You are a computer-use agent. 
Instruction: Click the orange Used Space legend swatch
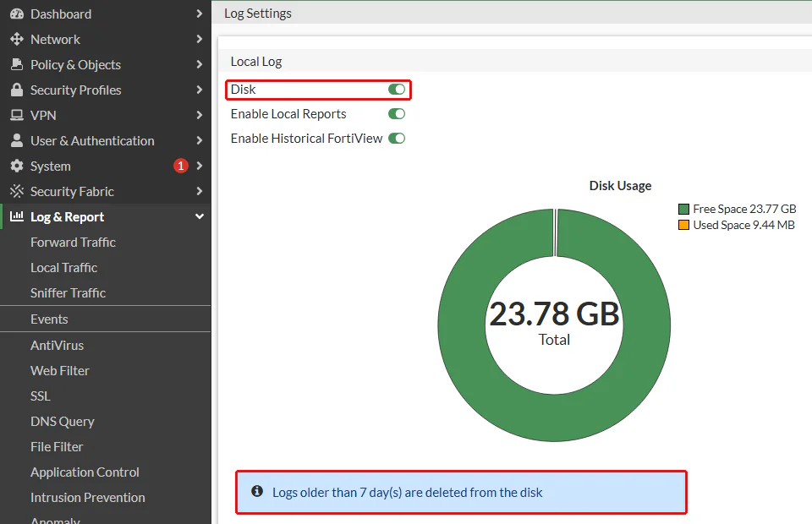683,225
